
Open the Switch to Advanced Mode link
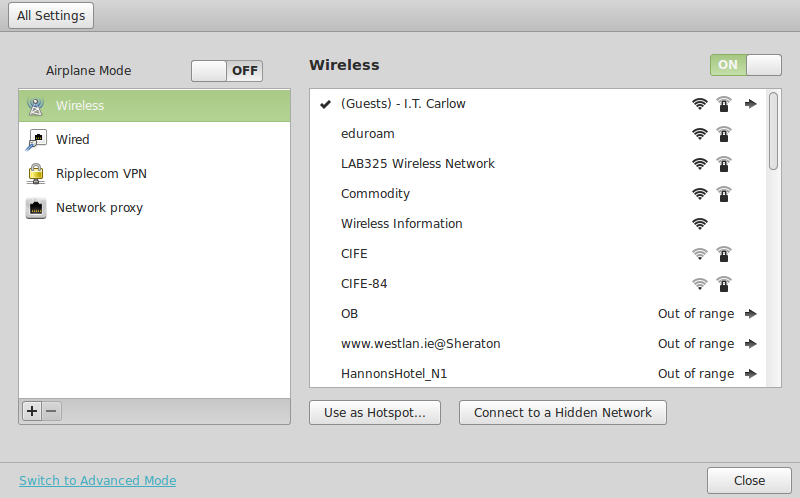click(x=98, y=481)
